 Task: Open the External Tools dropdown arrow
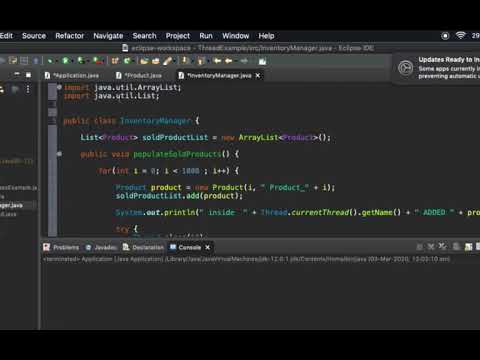pos(103,61)
